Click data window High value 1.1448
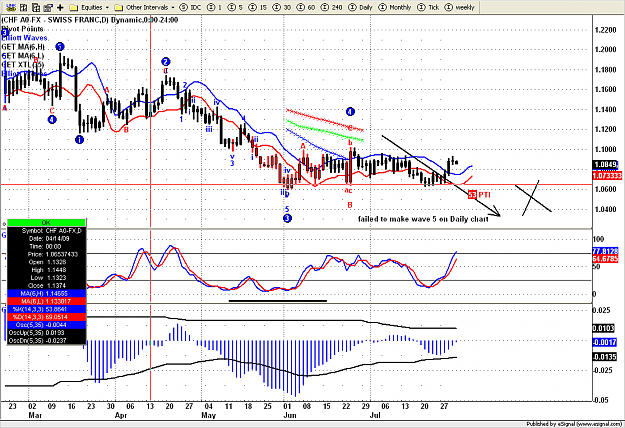Screen dimensions: 625x428 58,270
